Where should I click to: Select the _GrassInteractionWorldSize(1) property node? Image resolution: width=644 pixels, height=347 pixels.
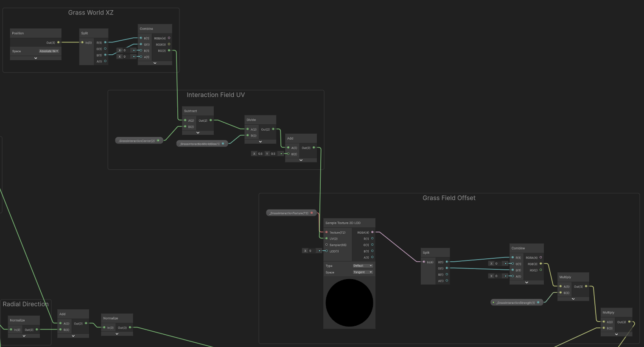pyautogui.click(x=202, y=144)
